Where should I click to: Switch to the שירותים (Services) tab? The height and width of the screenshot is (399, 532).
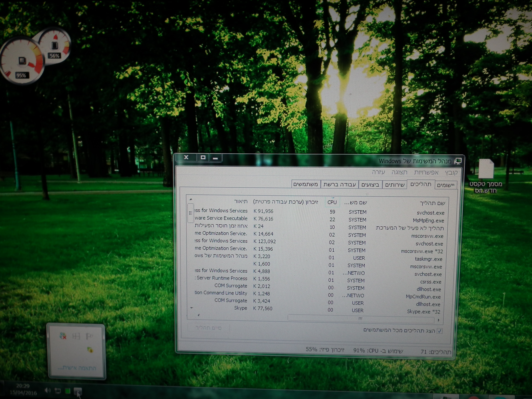(395, 185)
